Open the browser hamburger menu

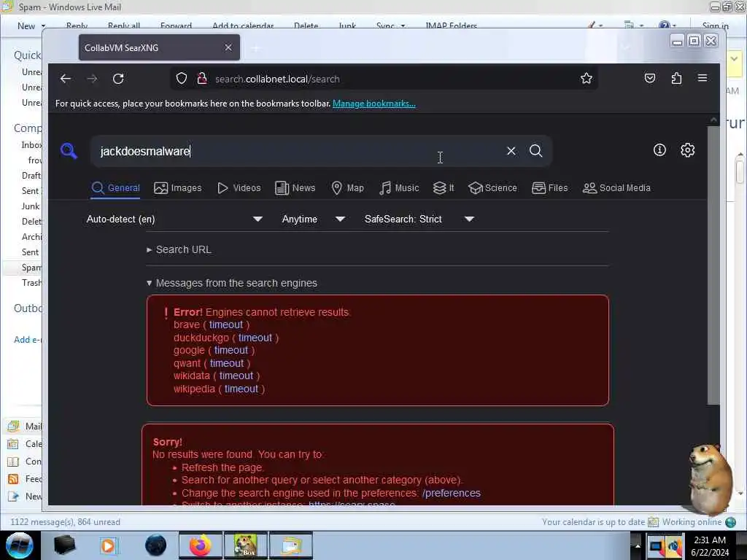click(x=703, y=77)
